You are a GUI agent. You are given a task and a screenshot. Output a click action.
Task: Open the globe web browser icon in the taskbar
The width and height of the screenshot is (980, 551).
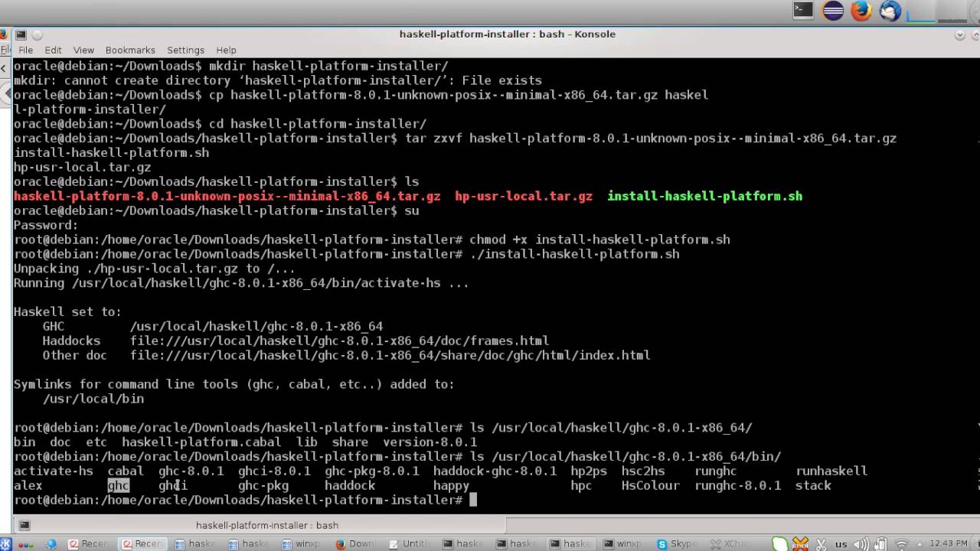point(52,544)
